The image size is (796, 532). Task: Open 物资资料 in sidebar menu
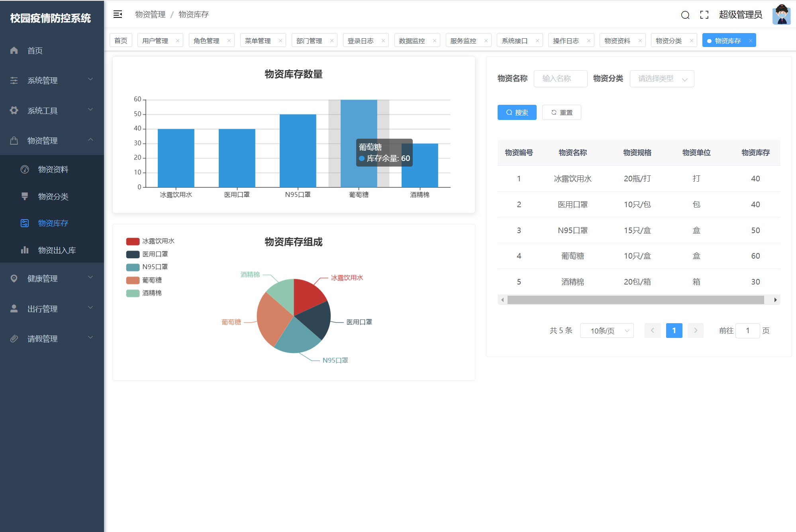[53, 169]
